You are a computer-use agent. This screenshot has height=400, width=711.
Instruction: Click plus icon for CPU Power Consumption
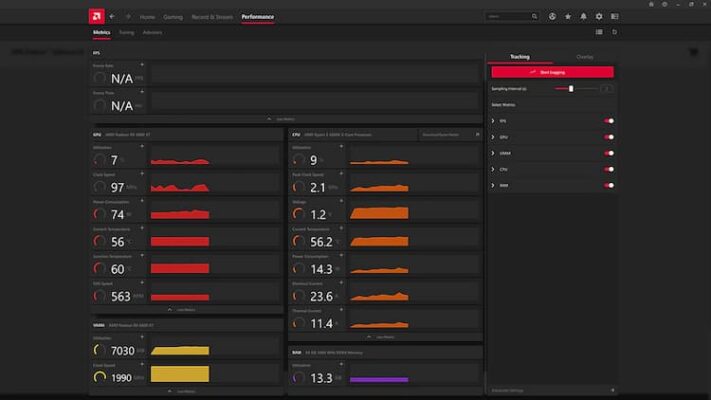coord(341,255)
